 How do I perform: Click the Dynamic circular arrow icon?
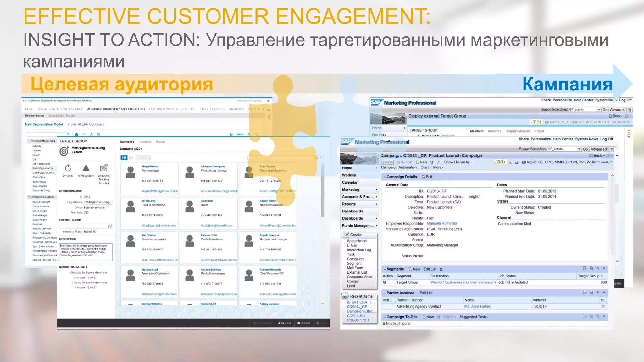coord(68,168)
